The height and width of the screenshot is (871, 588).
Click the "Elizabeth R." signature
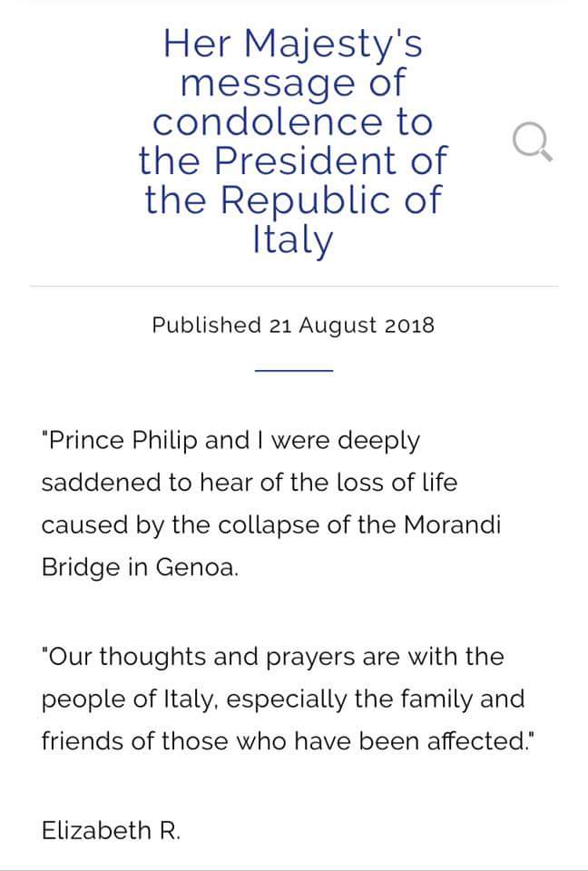pyautogui.click(x=111, y=830)
